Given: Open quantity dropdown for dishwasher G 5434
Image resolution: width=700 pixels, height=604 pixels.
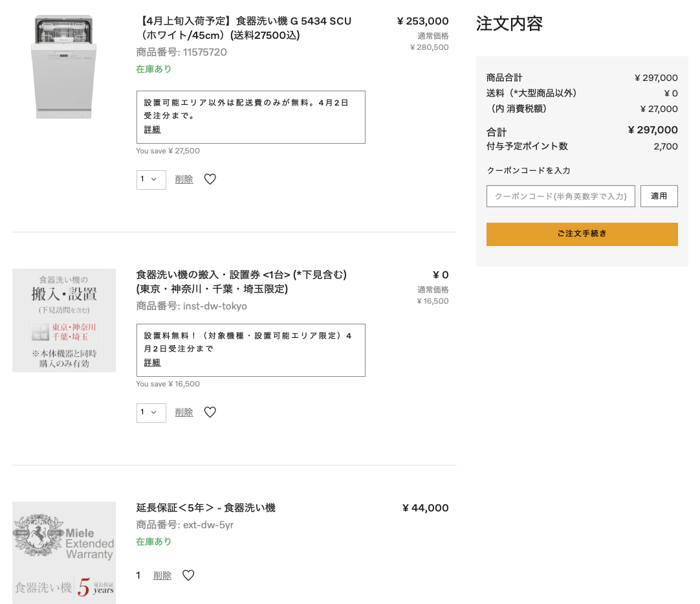Looking at the screenshot, I should (151, 179).
